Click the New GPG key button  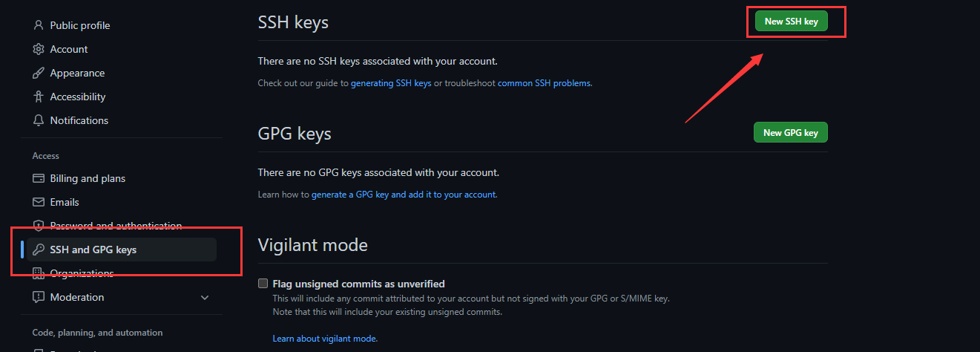[x=790, y=133]
